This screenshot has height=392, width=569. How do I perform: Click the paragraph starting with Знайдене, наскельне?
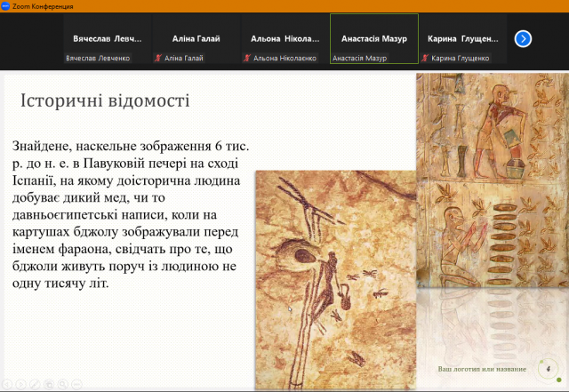pyautogui.click(x=131, y=214)
